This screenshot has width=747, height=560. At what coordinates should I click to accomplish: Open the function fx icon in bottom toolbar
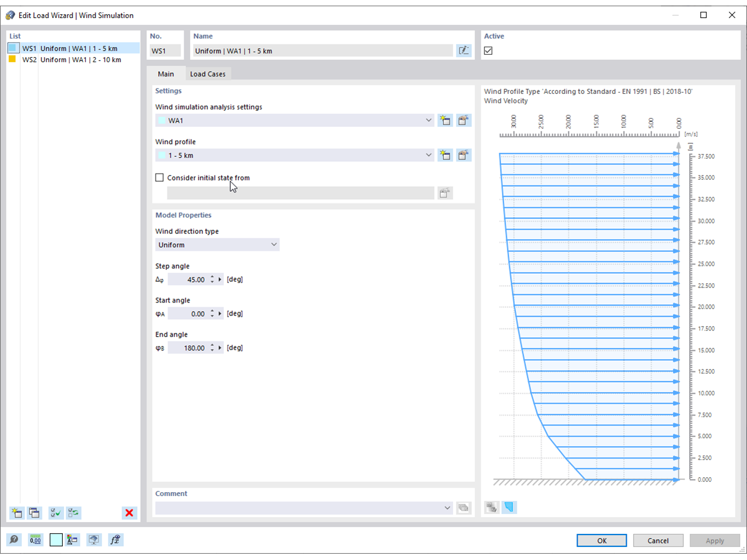[x=115, y=540]
